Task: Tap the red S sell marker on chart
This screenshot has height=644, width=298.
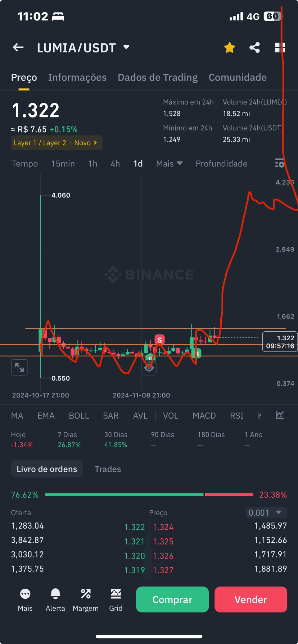Action: [159, 340]
